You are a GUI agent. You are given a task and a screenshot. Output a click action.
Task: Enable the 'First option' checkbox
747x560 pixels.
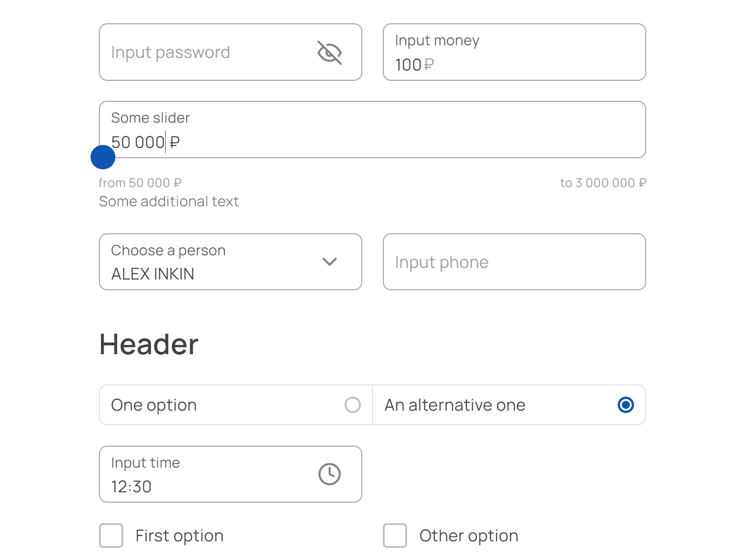[111, 536]
